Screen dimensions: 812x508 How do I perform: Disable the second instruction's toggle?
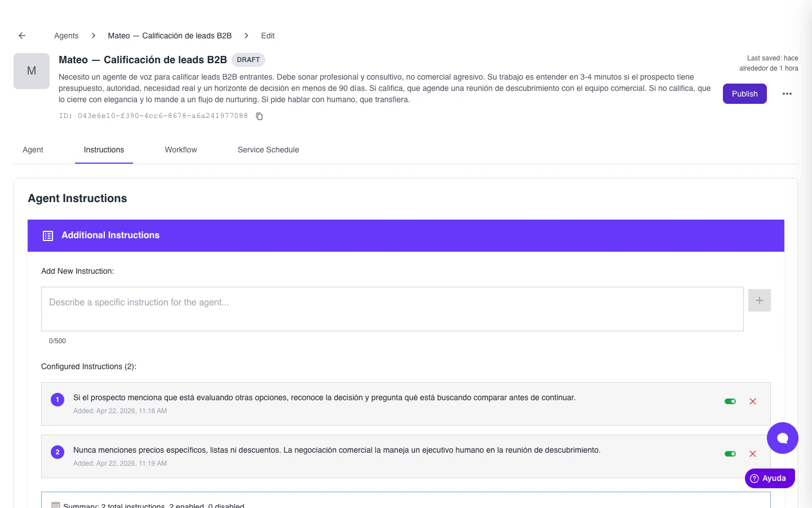[730, 454]
